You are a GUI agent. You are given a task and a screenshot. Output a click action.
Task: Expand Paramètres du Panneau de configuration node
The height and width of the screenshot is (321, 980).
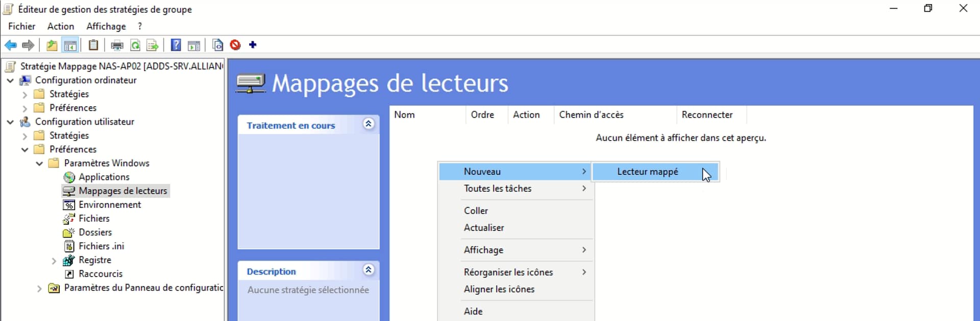[x=39, y=288]
